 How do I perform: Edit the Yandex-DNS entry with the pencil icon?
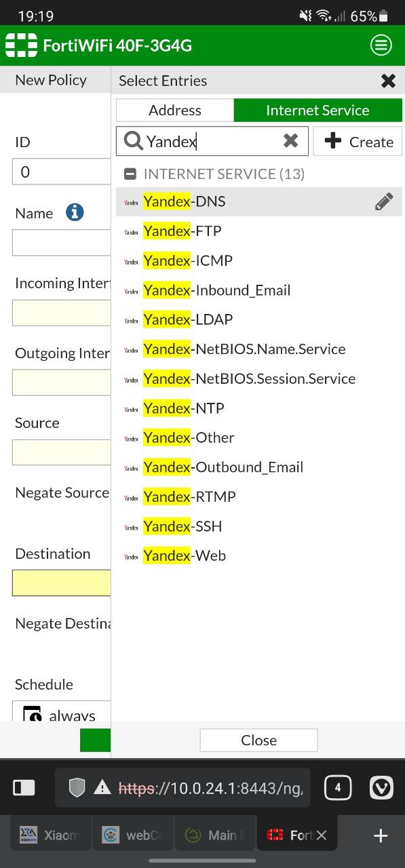pos(383,201)
